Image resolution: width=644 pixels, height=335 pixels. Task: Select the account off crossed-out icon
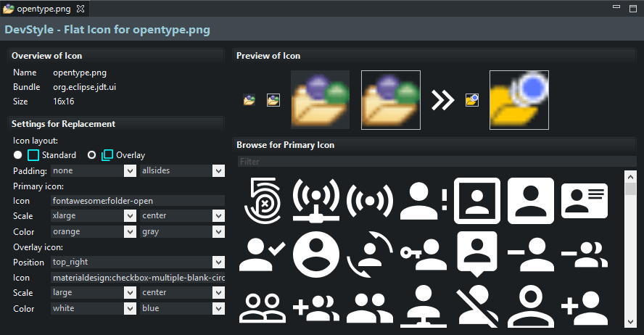pyautogui.click(x=477, y=307)
